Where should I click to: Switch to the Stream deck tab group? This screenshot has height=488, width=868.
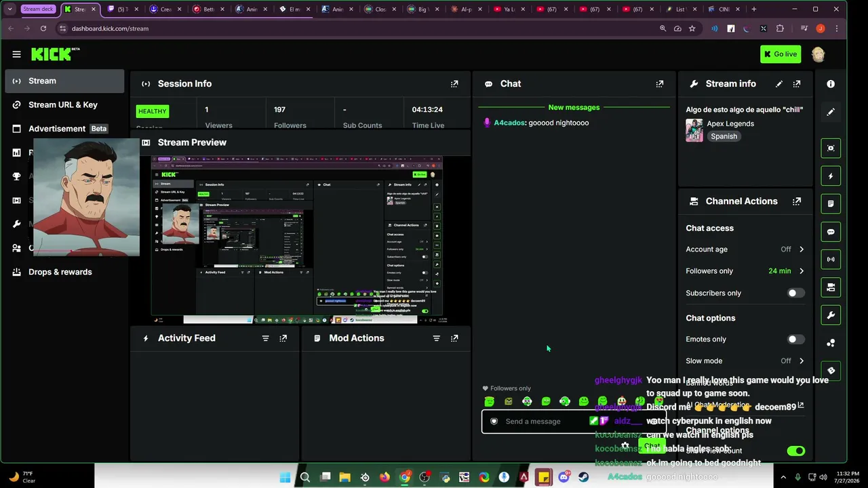pyautogui.click(x=38, y=9)
